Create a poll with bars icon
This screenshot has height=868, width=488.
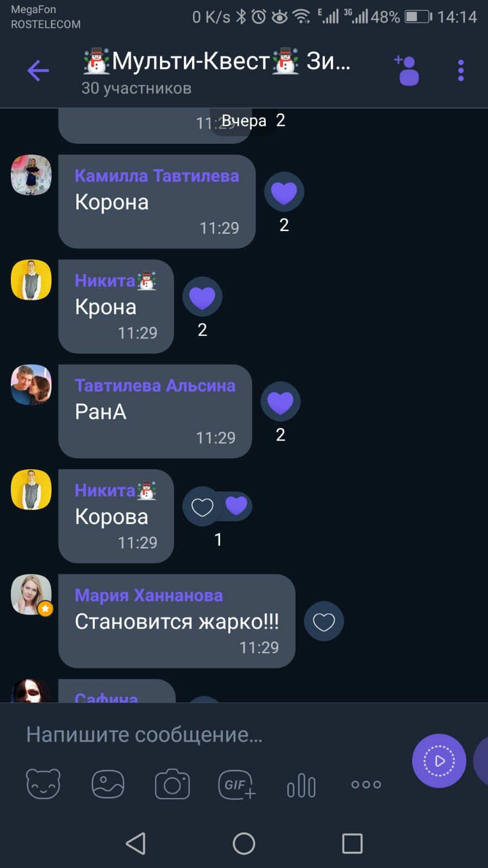tap(301, 786)
